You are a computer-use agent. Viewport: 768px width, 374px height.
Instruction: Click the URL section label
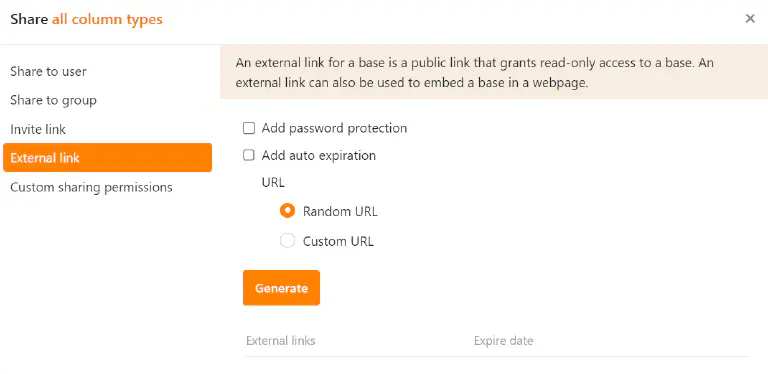273,183
